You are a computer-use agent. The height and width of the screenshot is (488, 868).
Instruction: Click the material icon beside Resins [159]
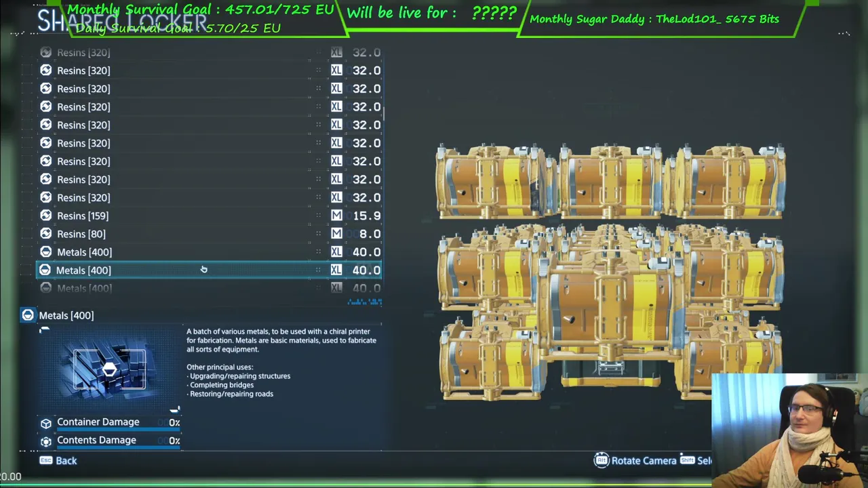click(45, 216)
